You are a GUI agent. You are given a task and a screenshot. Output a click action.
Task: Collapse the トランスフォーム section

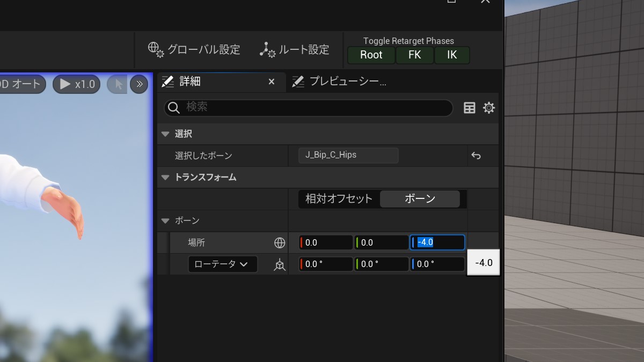tap(165, 178)
